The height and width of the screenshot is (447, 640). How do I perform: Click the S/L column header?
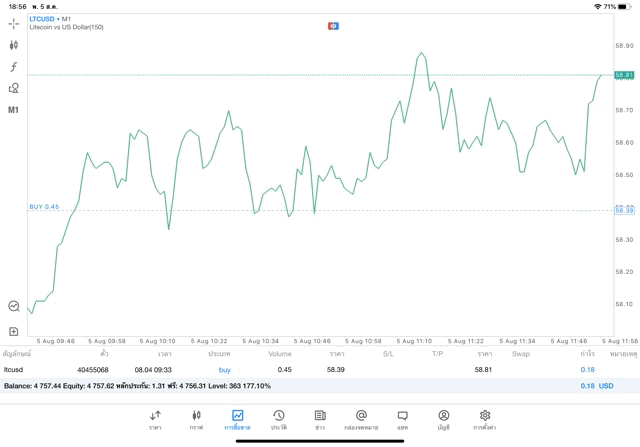click(x=388, y=354)
